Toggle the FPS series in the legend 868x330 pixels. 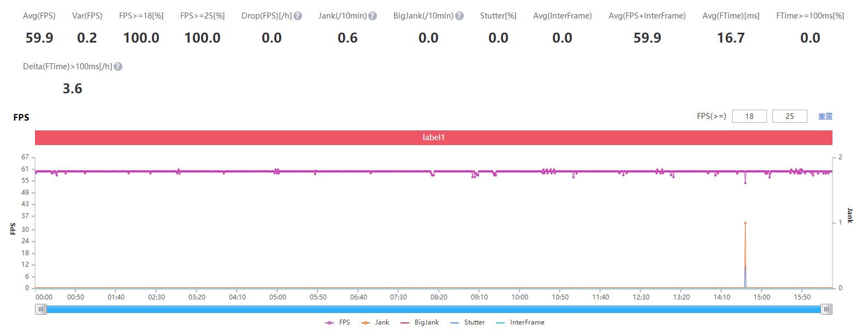pyautogui.click(x=338, y=322)
